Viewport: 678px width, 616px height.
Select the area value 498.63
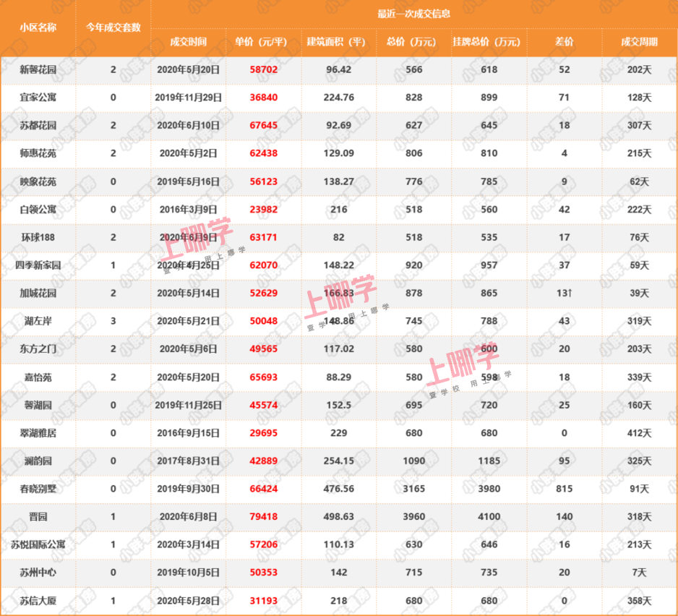pyautogui.click(x=338, y=517)
